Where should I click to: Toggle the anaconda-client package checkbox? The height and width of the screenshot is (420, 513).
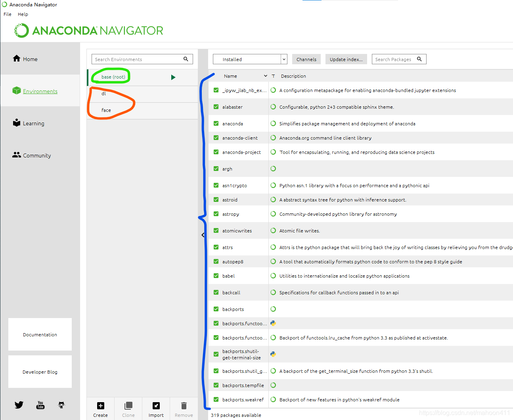pyautogui.click(x=216, y=138)
